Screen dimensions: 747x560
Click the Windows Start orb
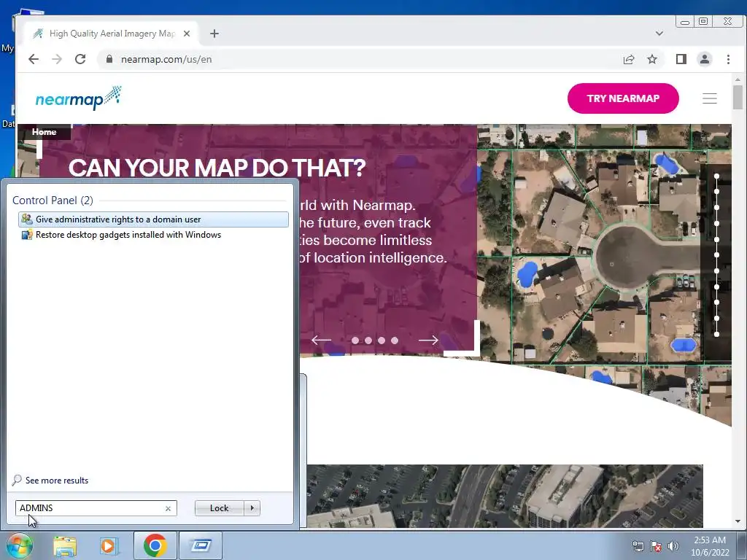(x=19, y=545)
